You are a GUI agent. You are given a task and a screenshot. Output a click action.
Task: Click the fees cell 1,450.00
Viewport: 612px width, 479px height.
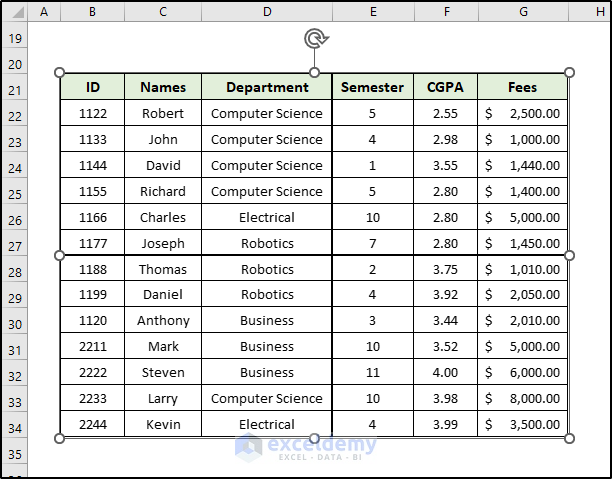pyautogui.click(x=522, y=243)
